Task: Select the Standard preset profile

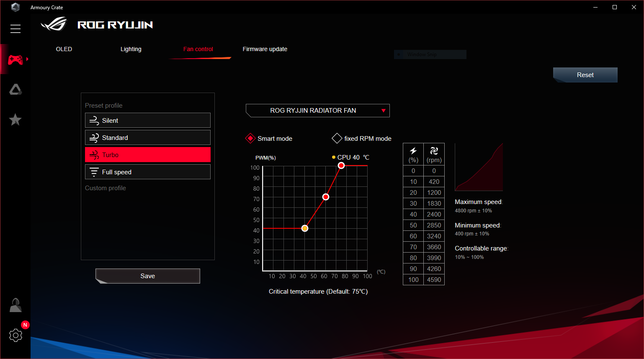Action: pos(148,137)
